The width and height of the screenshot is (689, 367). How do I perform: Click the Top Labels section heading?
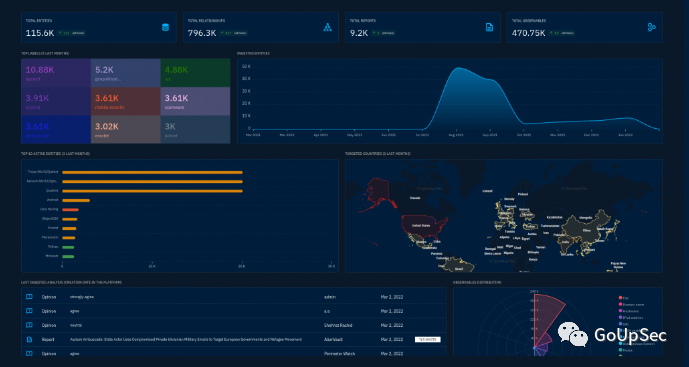(x=45, y=53)
